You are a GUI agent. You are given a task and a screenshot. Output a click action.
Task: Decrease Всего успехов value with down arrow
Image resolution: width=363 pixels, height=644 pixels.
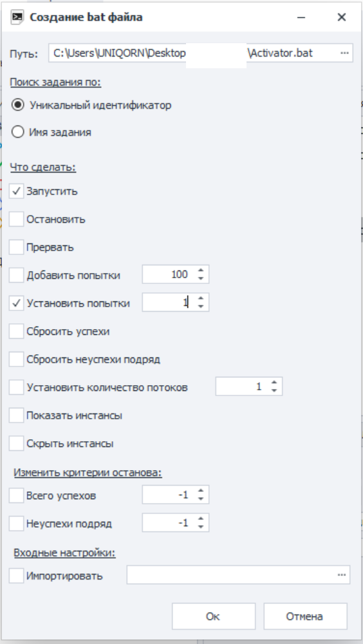pyautogui.click(x=200, y=499)
